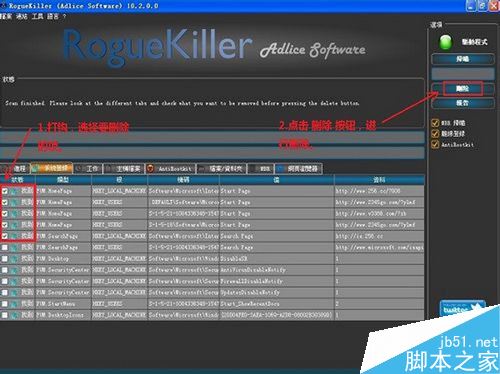Click the row icon for PUM.DesktopIcons entry
This screenshot has height=374, width=500.
coord(14,315)
